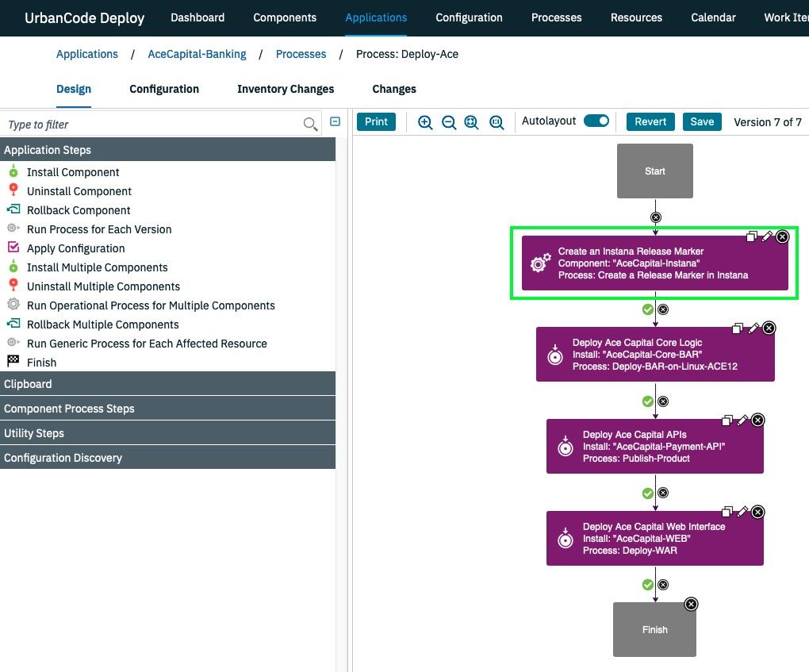Select the Design tab

pyautogui.click(x=74, y=89)
